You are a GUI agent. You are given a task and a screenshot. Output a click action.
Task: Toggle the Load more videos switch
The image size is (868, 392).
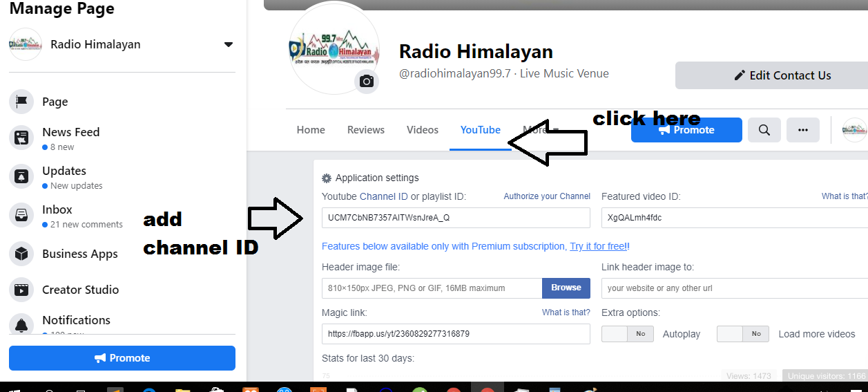tap(743, 334)
